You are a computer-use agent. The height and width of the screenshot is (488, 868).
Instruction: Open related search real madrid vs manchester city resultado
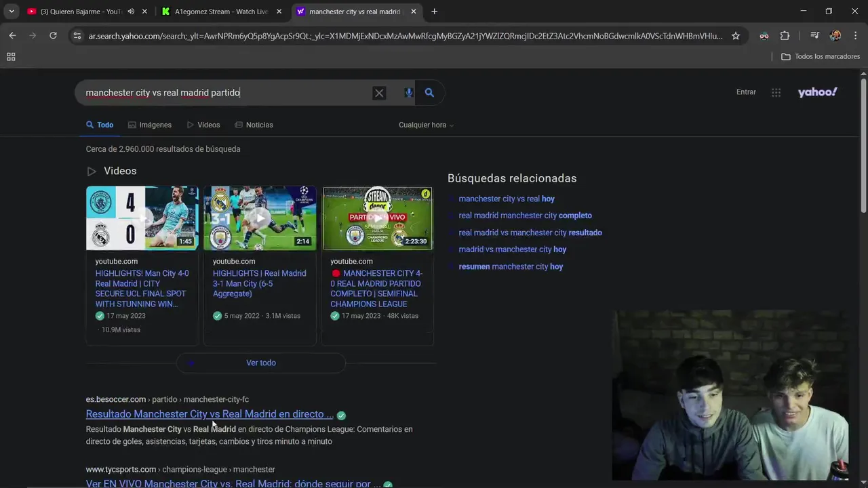click(530, 232)
